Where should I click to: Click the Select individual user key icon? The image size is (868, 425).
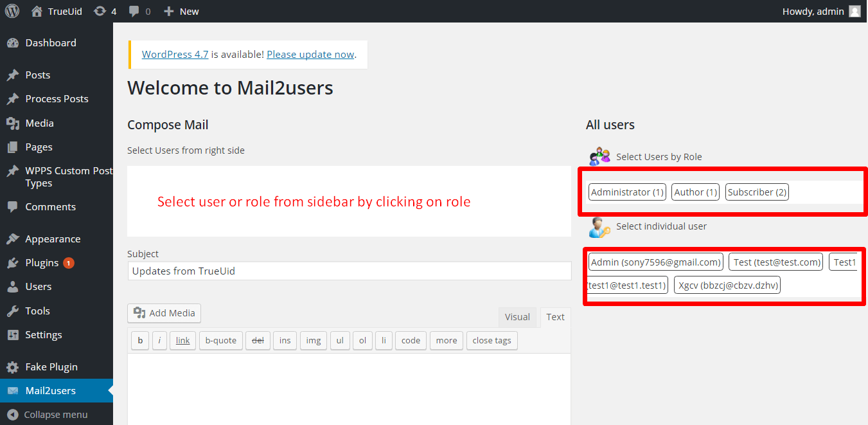point(599,227)
